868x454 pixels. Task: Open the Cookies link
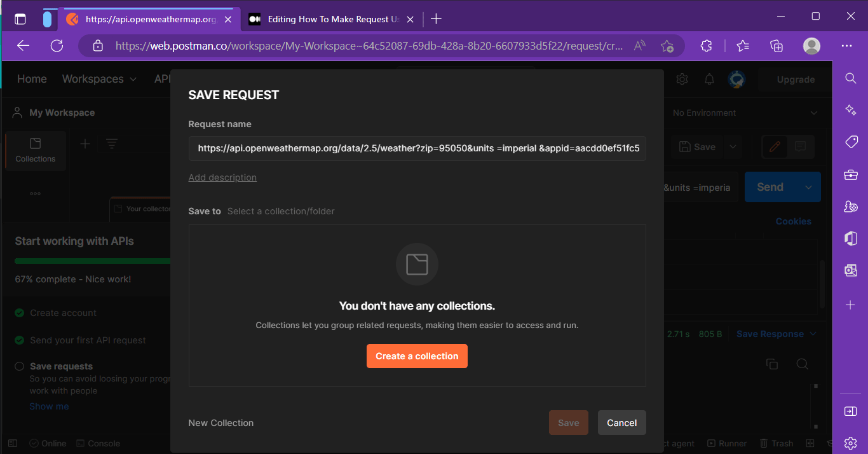click(793, 221)
